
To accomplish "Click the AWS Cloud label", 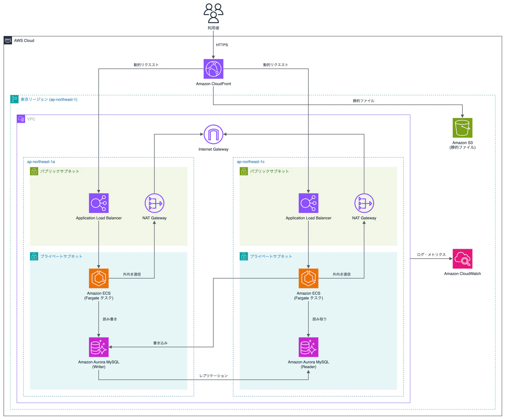I will coord(24,41).
